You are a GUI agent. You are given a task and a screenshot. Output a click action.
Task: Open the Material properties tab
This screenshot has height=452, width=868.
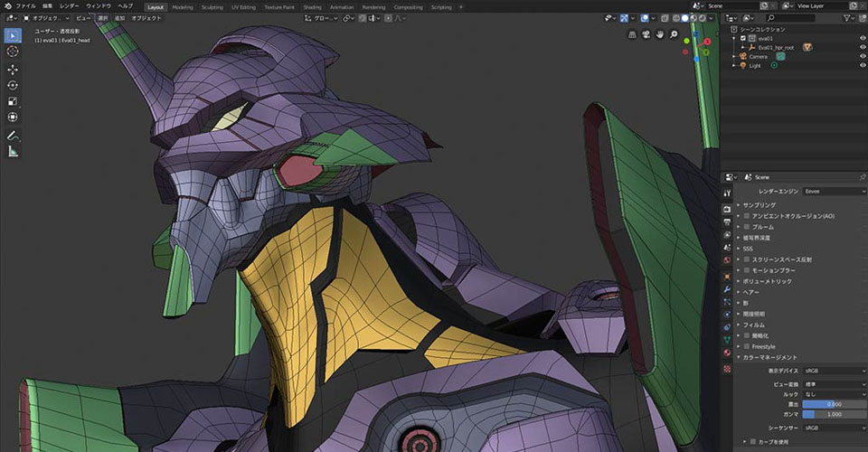pos(727,353)
